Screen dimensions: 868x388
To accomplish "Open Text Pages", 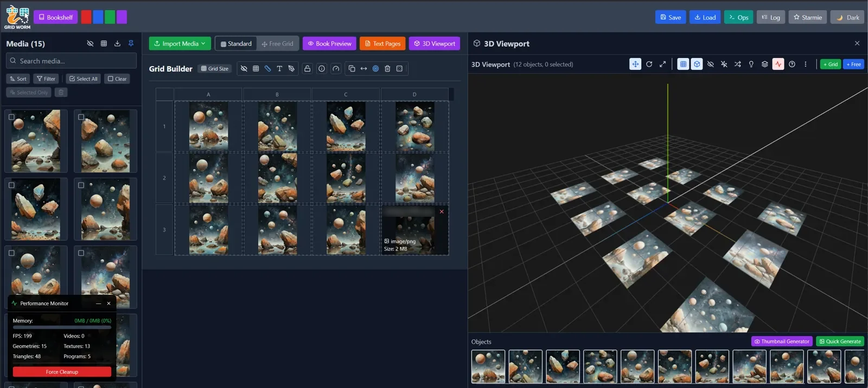I will (382, 43).
